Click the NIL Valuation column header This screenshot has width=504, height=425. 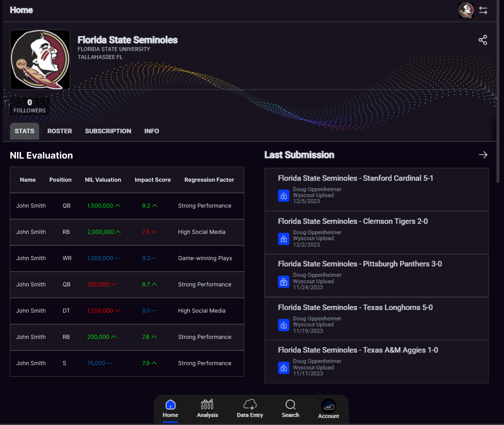pyautogui.click(x=103, y=180)
